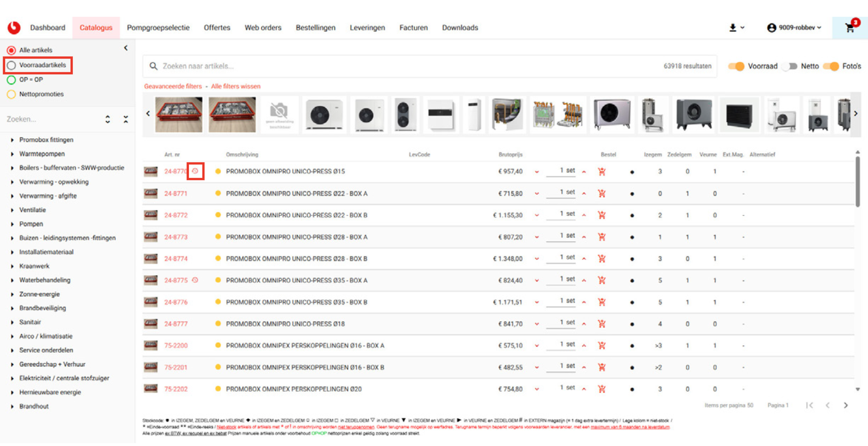Go to next page arrow
The image size is (868, 446).
[846, 405]
